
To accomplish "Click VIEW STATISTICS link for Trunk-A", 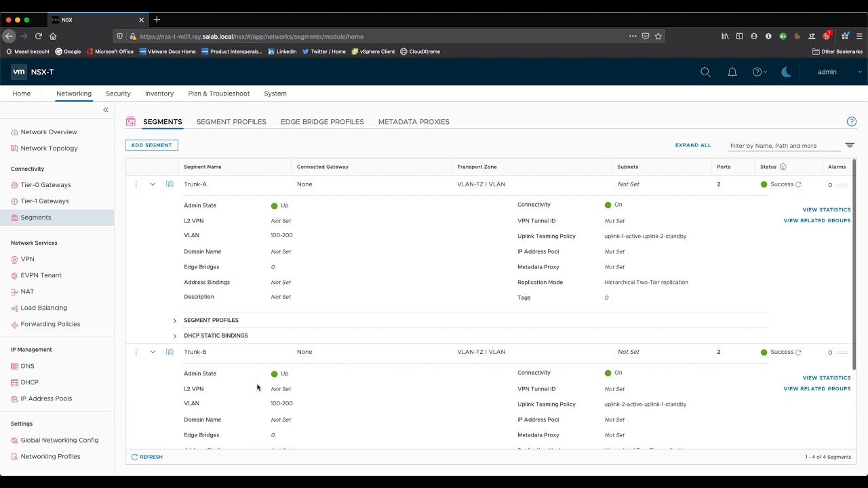I will pyautogui.click(x=826, y=210).
